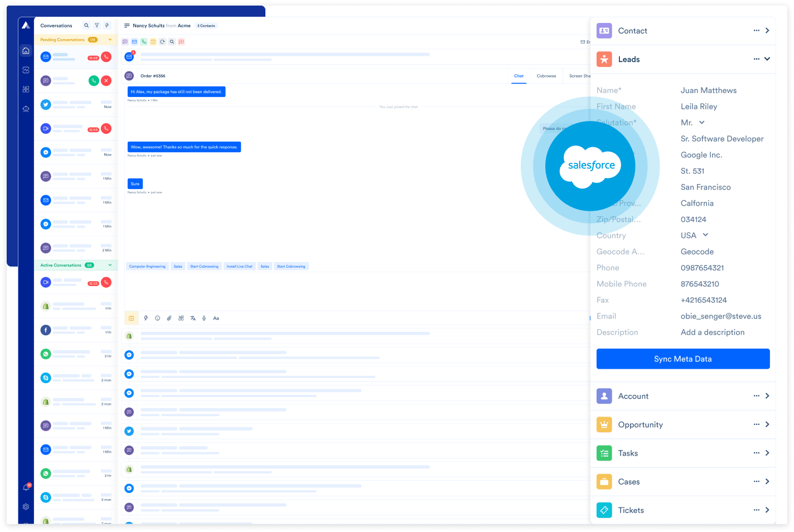Click the San Francisco city value
The image size is (794, 532).
(x=706, y=187)
